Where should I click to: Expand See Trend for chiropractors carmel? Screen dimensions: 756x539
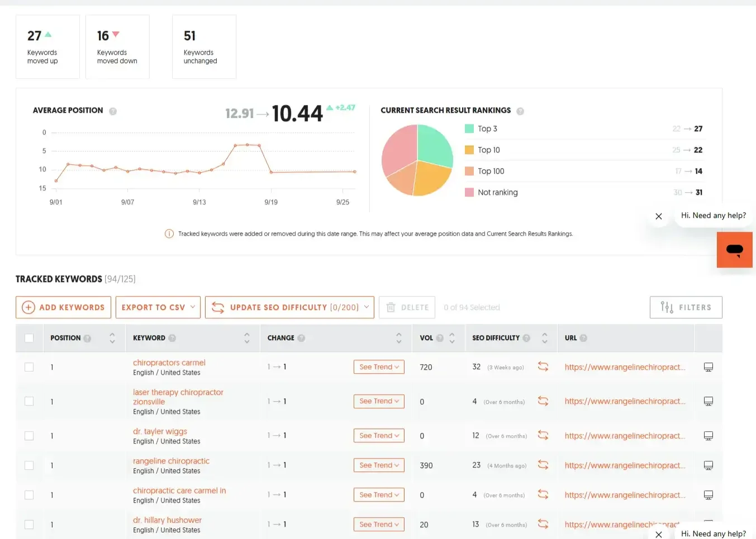(379, 367)
